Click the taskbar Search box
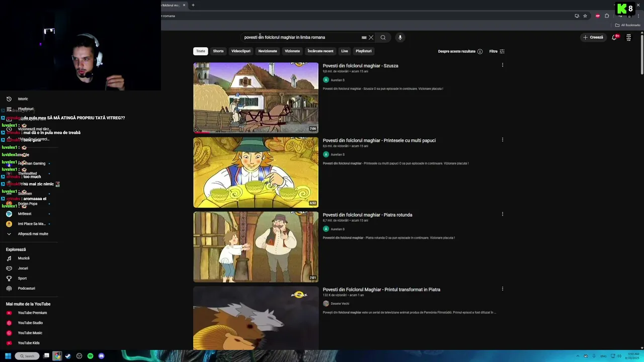This screenshot has height=362, width=644. point(27,356)
